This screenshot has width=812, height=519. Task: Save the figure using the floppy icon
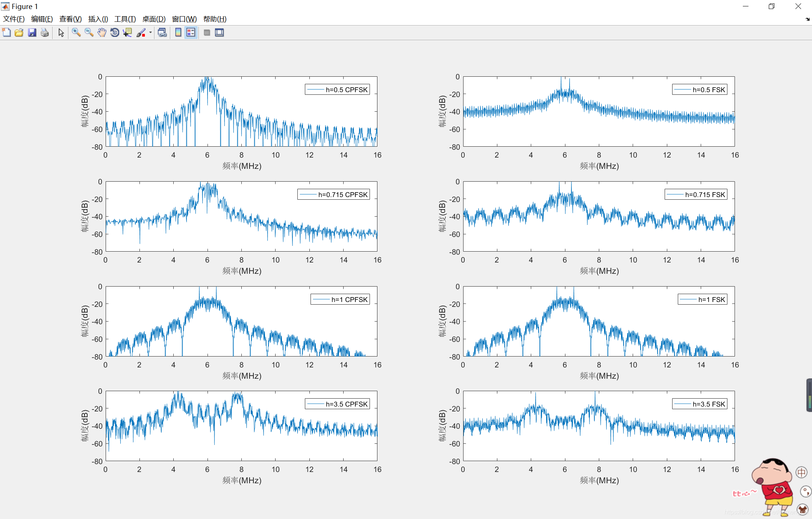click(x=32, y=33)
